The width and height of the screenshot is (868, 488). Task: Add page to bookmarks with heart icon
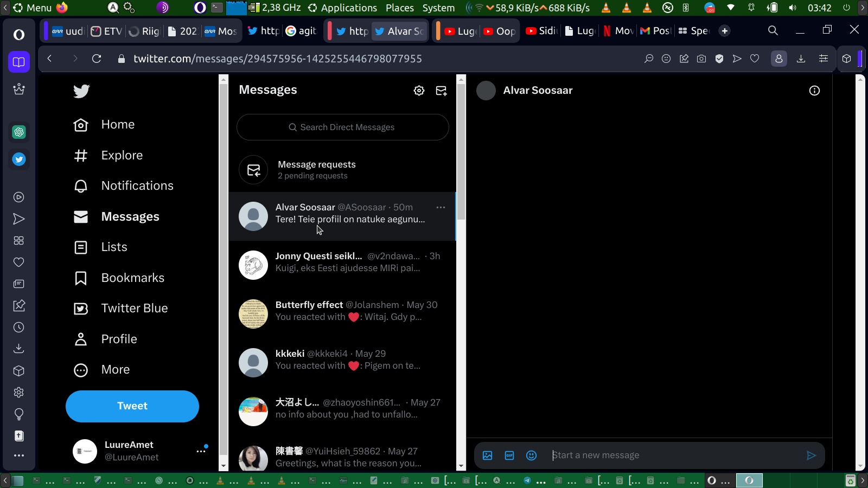click(755, 59)
